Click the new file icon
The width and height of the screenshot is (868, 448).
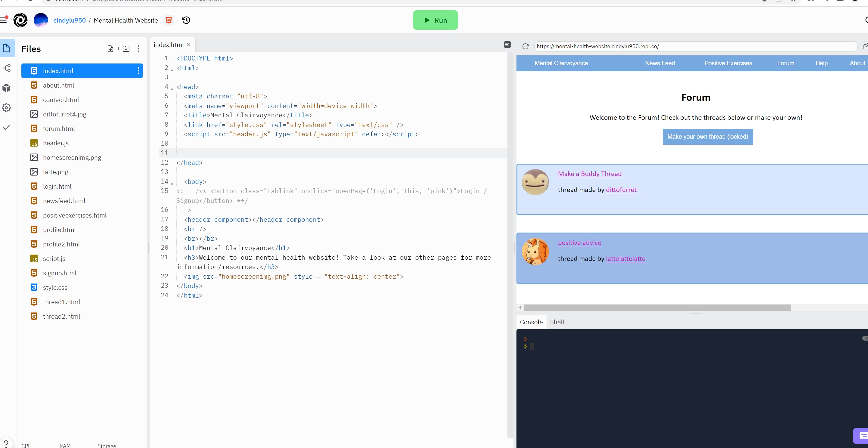tap(110, 49)
